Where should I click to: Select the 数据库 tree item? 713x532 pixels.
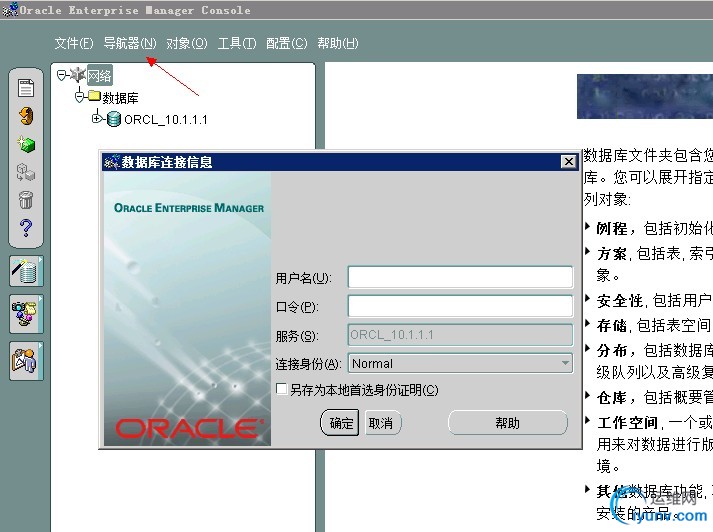pos(120,98)
